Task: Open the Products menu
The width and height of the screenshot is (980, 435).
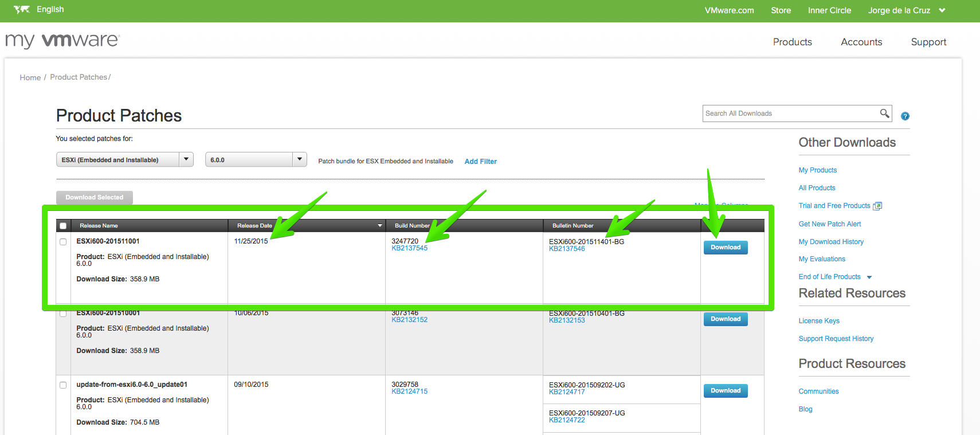Action: (792, 42)
